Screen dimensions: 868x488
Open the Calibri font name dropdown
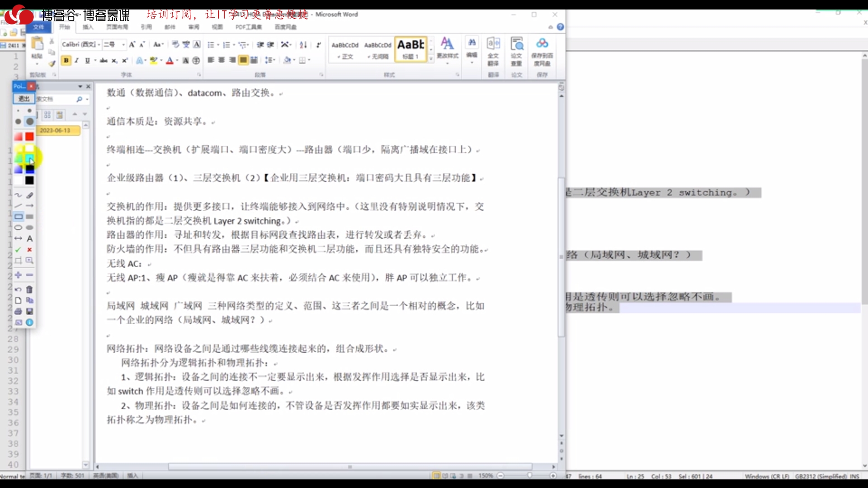point(99,44)
